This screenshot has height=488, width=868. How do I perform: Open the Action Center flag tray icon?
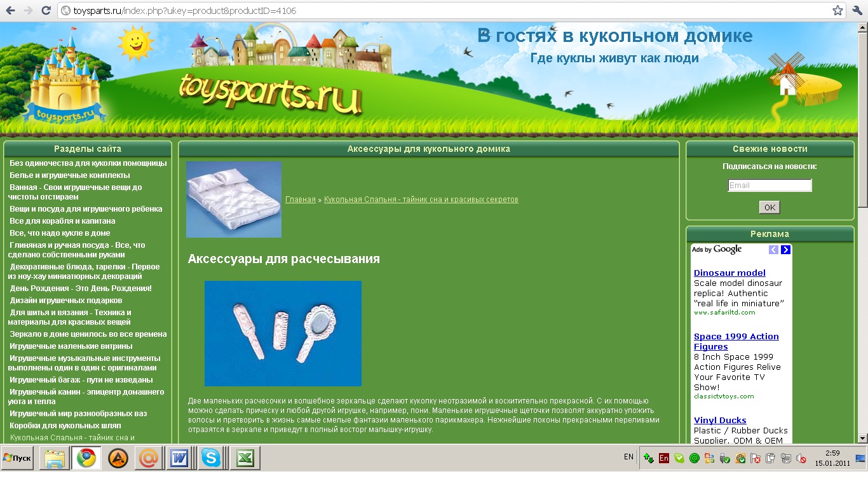tap(756, 458)
